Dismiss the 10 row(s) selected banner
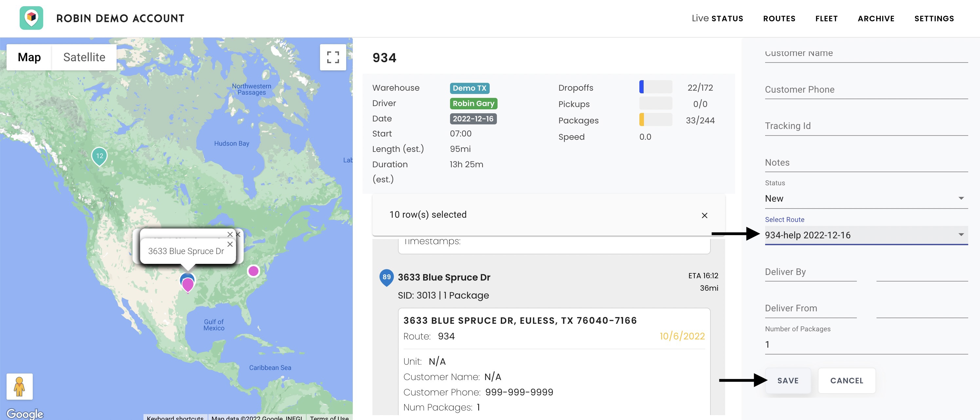Screen dimensions: 980x420 point(704,215)
